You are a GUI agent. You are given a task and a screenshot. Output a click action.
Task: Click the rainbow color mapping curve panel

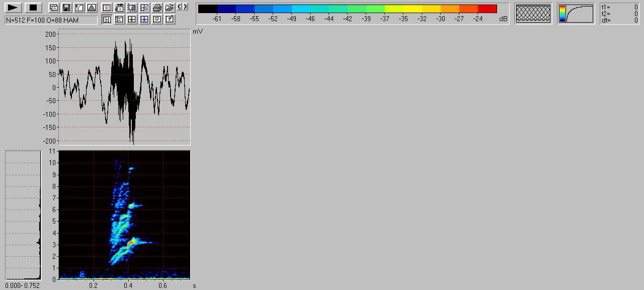pyautogui.click(x=576, y=14)
